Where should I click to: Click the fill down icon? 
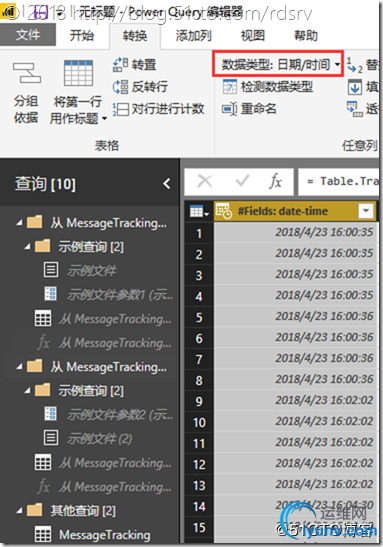pyautogui.click(x=354, y=87)
